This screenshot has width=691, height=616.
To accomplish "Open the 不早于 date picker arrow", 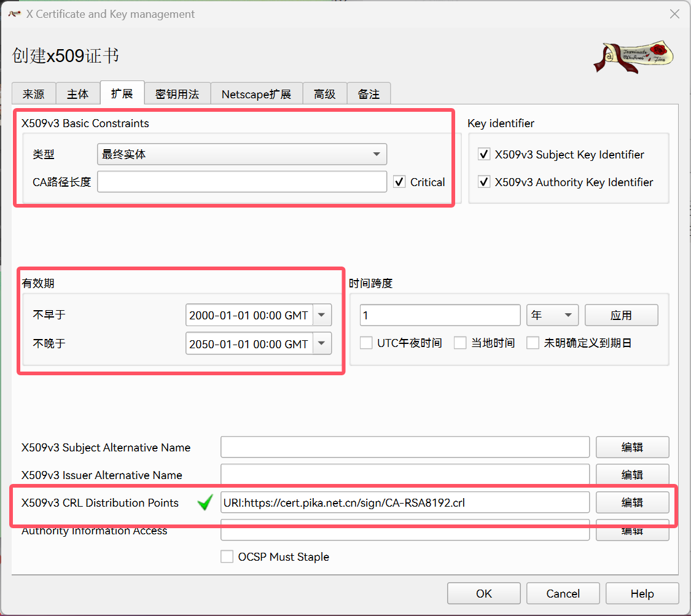I will point(322,315).
